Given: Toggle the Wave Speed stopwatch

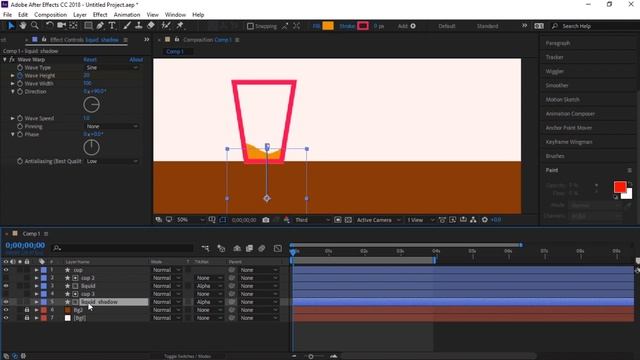Looking at the screenshot, I should pyautogui.click(x=20, y=118).
